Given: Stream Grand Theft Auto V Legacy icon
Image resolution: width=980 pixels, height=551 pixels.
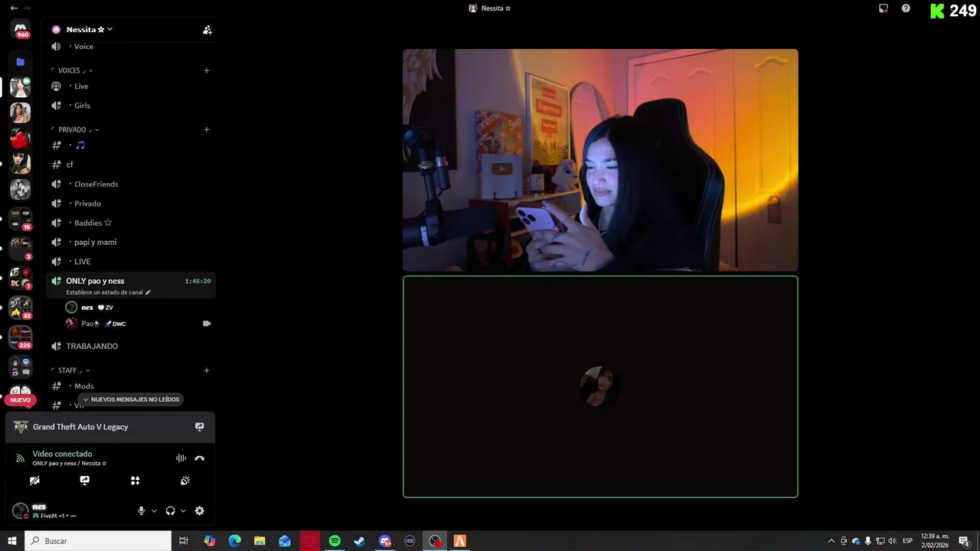Looking at the screenshot, I should (x=200, y=427).
